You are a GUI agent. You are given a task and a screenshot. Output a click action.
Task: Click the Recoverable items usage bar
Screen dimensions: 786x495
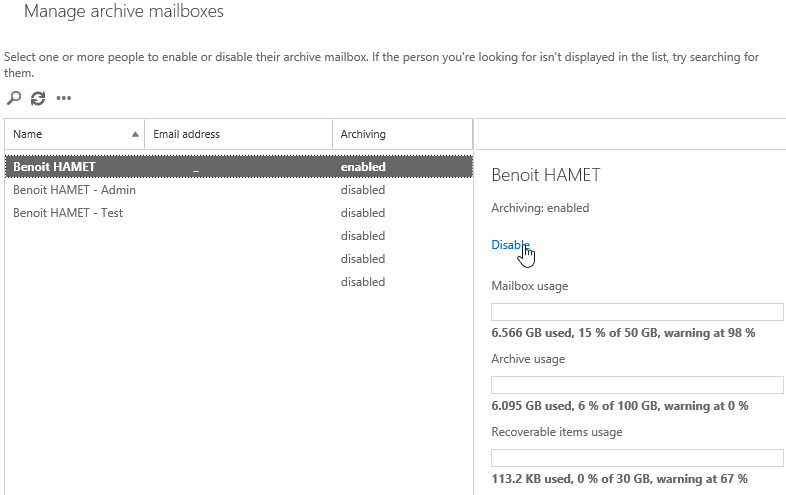[x=637, y=458]
